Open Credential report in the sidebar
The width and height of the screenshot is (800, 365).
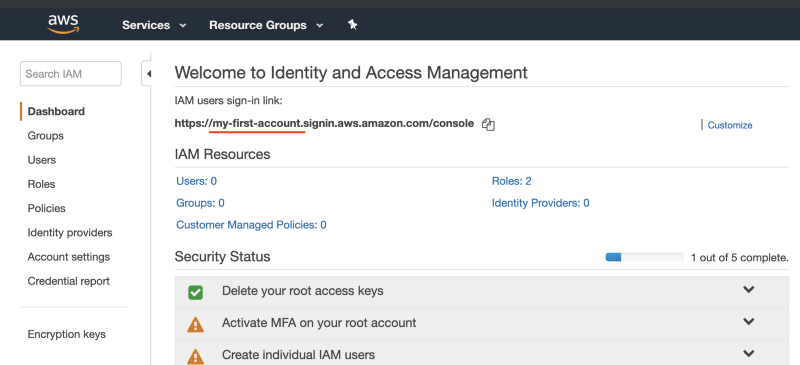(x=69, y=281)
